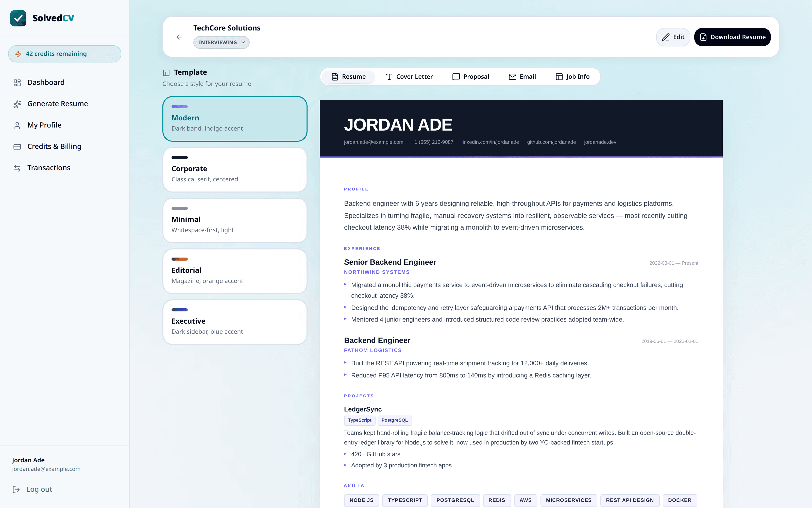Switch to the Executive template
The height and width of the screenshot is (508, 812).
(235, 322)
